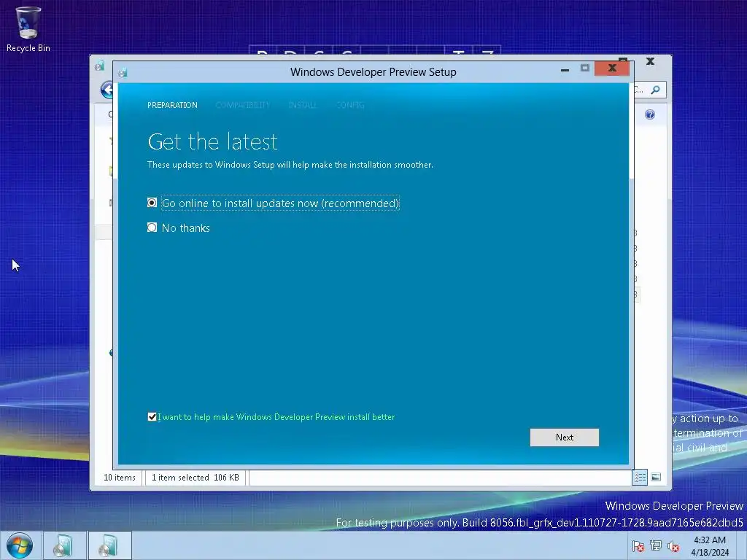Select Go online to install updates radio

[152, 203]
